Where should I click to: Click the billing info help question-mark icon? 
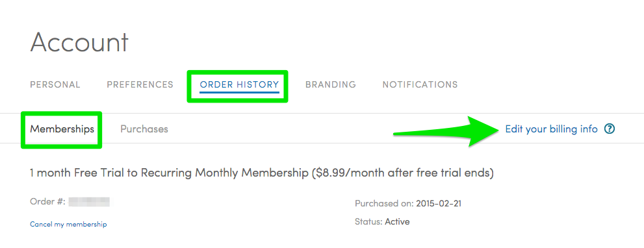click(610, 129)
